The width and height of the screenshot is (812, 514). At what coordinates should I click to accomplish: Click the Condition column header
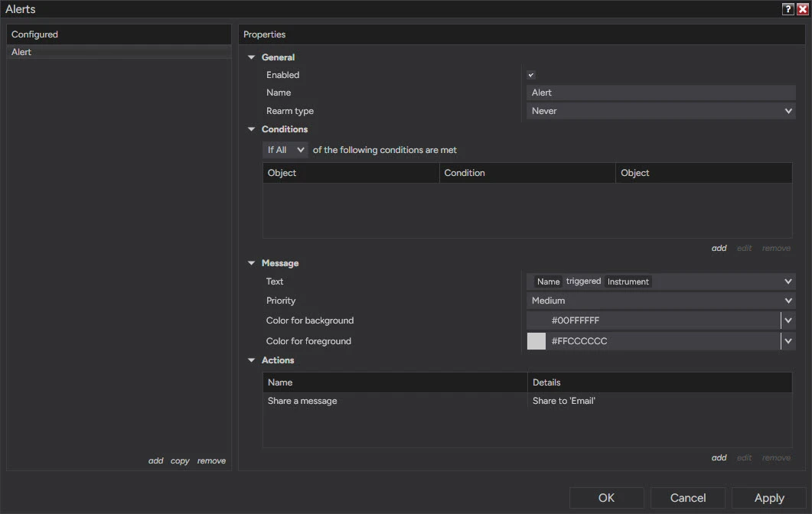pyautogui.click(x=527, y=173)
